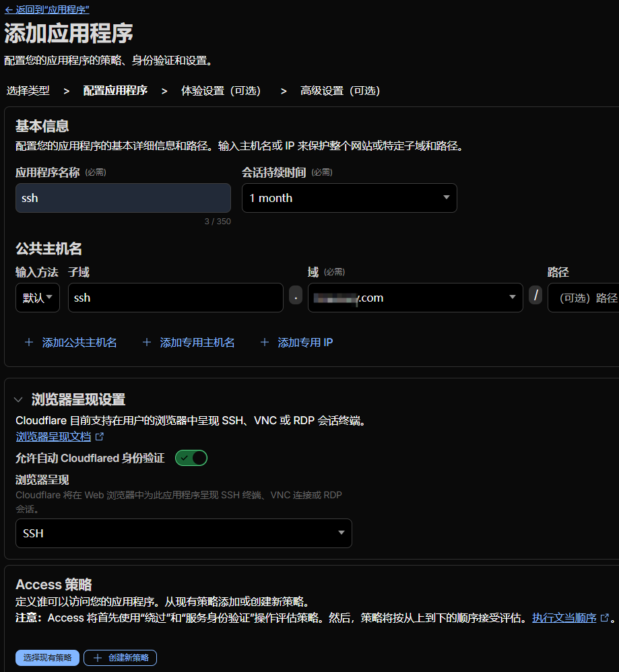The image size is (619, 672).
Task: Collapse the 浏览器呈现设置 section chevron
Action: point(19,399)
